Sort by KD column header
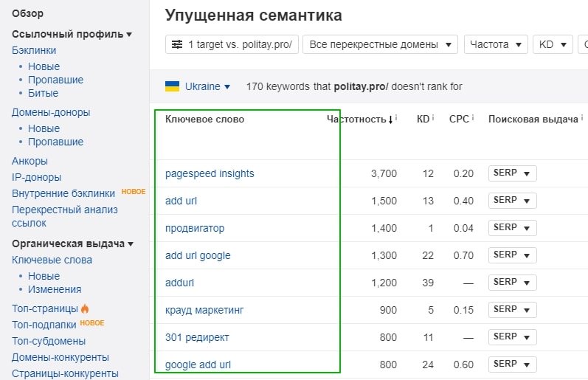Viewport: 588px width, 380px height. click(423, 120)
